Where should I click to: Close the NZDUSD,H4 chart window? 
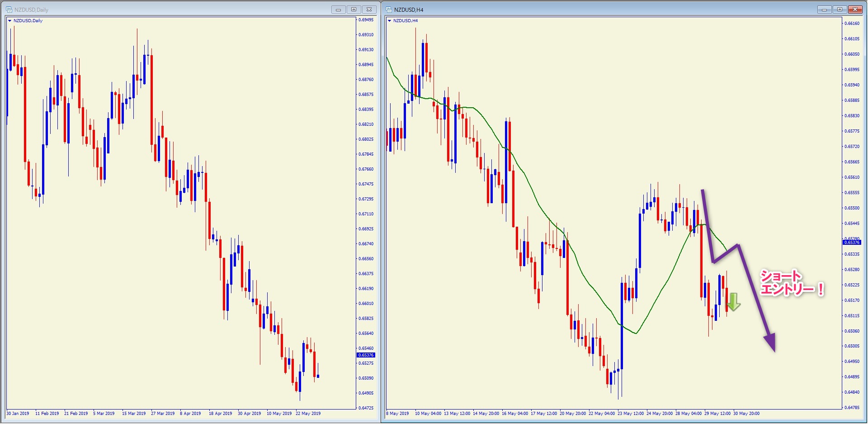tap(855, 10)
